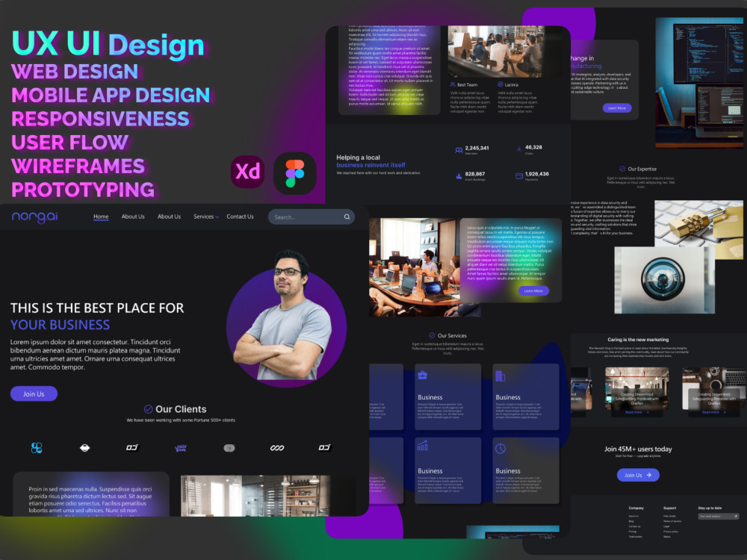Click Learn More in the manufacturing card
The image size is (747, 560).
617,108
